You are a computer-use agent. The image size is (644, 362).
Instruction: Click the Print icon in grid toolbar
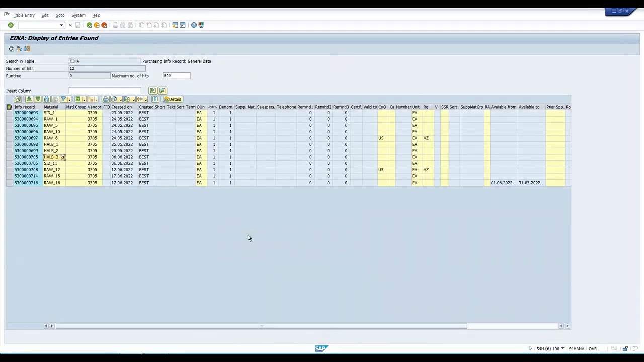(x=105, y=99)
